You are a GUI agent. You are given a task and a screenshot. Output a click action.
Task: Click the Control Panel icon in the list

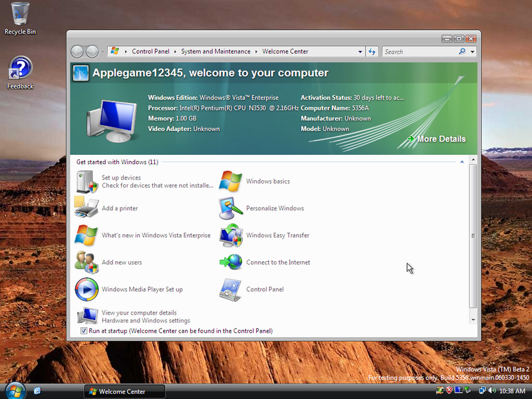coord(230,289)
